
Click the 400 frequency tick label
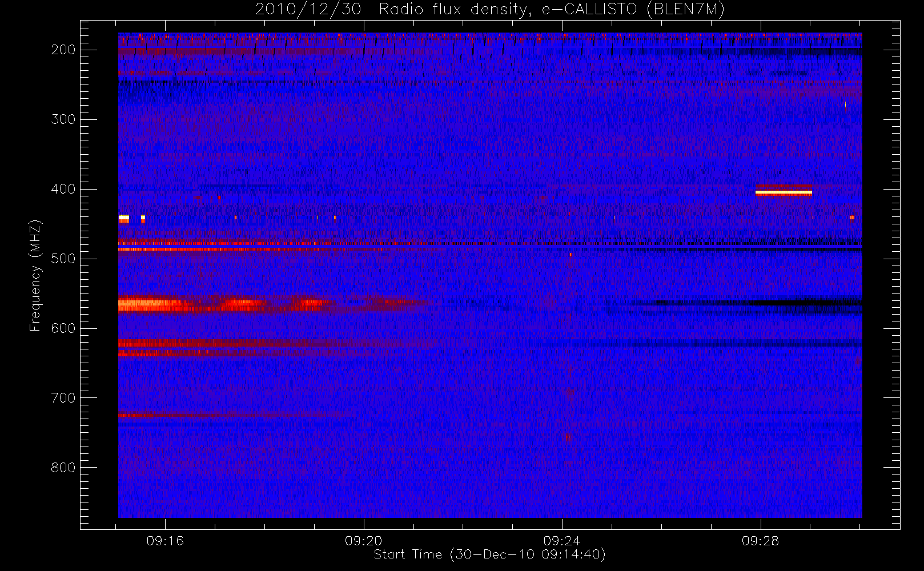click(63, 189)
